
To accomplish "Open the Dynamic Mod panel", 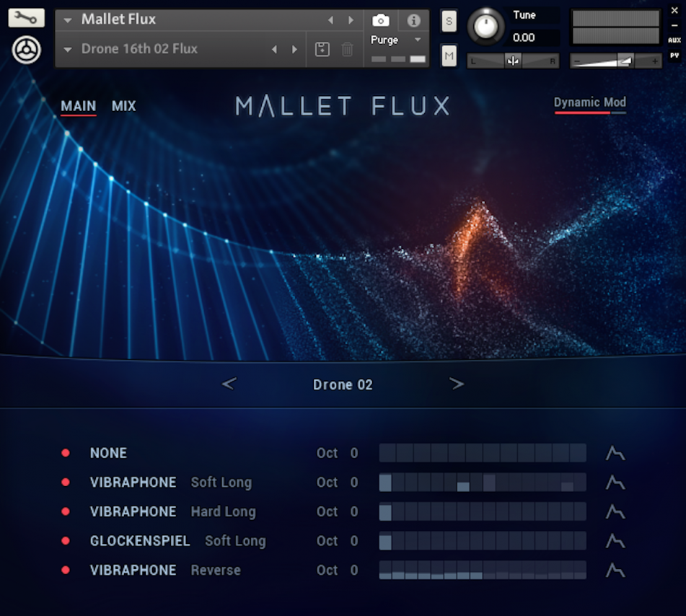I will coord(589,102).
